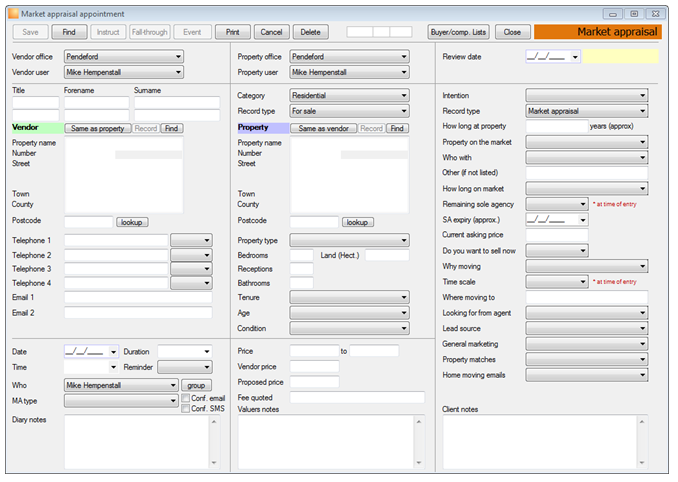
Task: Click the Close button in toolbar
Action: click(x=512, y=32)
